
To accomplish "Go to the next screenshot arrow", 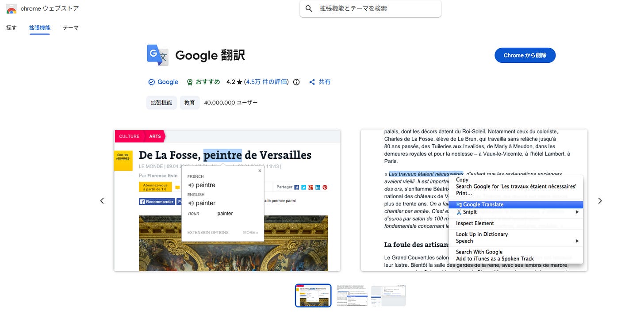I will 600,201.
